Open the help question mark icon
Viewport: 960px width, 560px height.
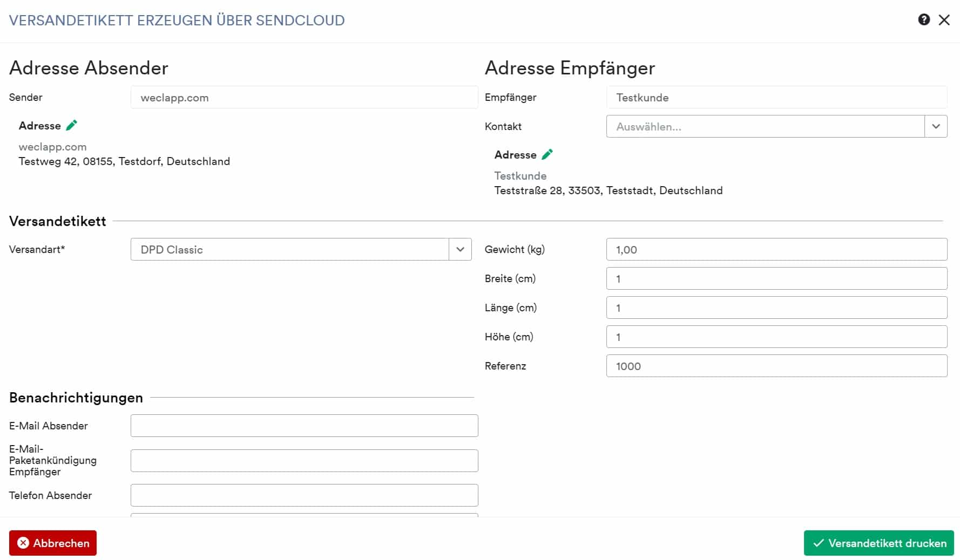[x=924, y=20]
